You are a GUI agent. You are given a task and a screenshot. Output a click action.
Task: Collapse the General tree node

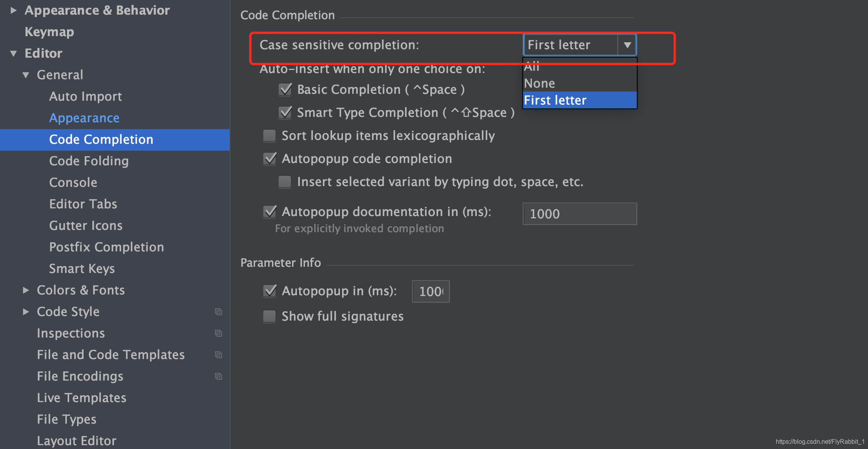tap(26, 75)
